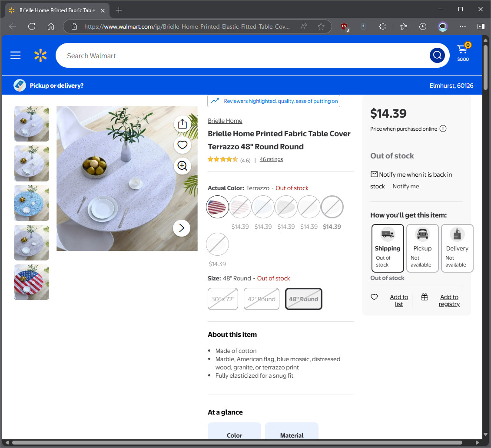Click the zoom-in icon on product image
Screen dimensions: 491x448
pyautogui.click(x=182, y=165)
